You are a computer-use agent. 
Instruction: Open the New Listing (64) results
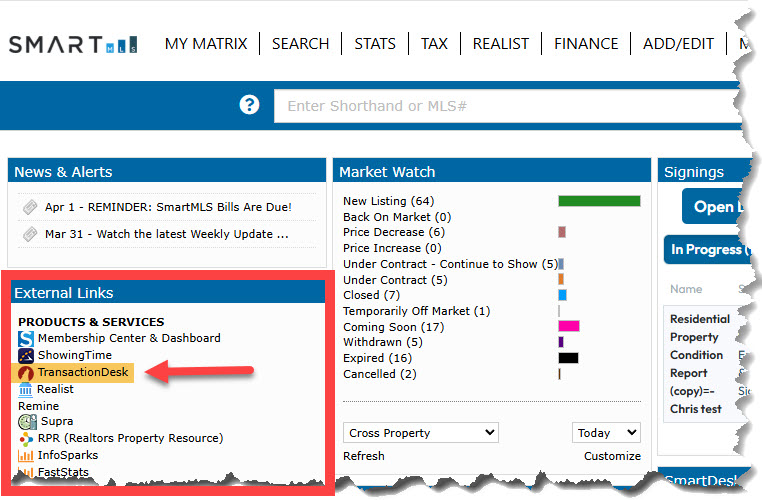click(388, 201)
